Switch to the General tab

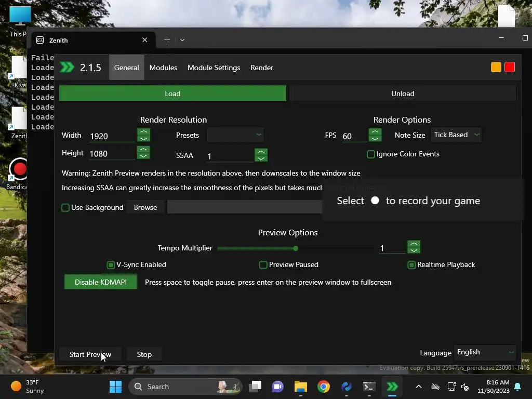click(x=127, y=68)
